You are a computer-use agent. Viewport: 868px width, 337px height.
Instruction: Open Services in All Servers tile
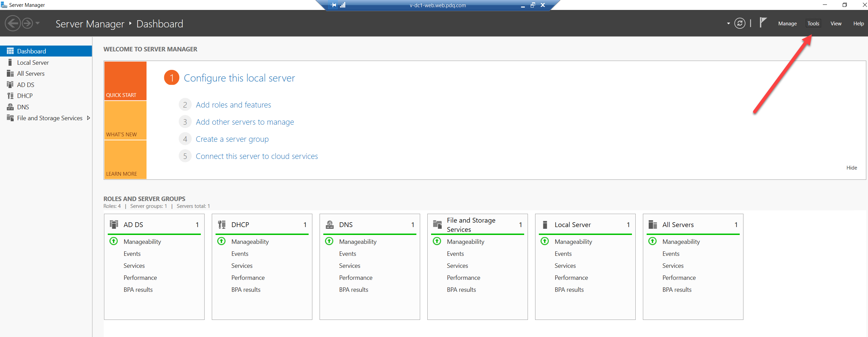pyautogui.click(x=673, y=266)
